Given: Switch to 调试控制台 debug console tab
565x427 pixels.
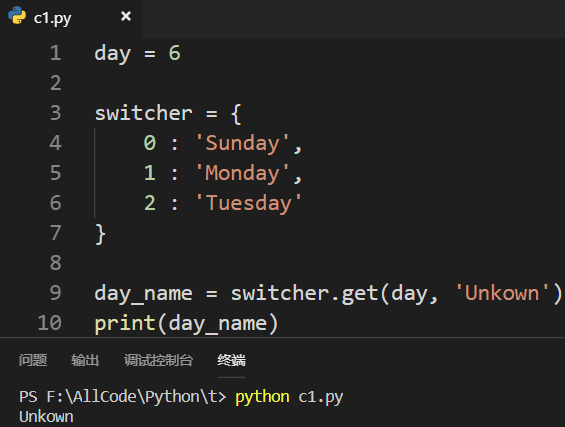Looking at the screenshot, I should click(158, 360).
